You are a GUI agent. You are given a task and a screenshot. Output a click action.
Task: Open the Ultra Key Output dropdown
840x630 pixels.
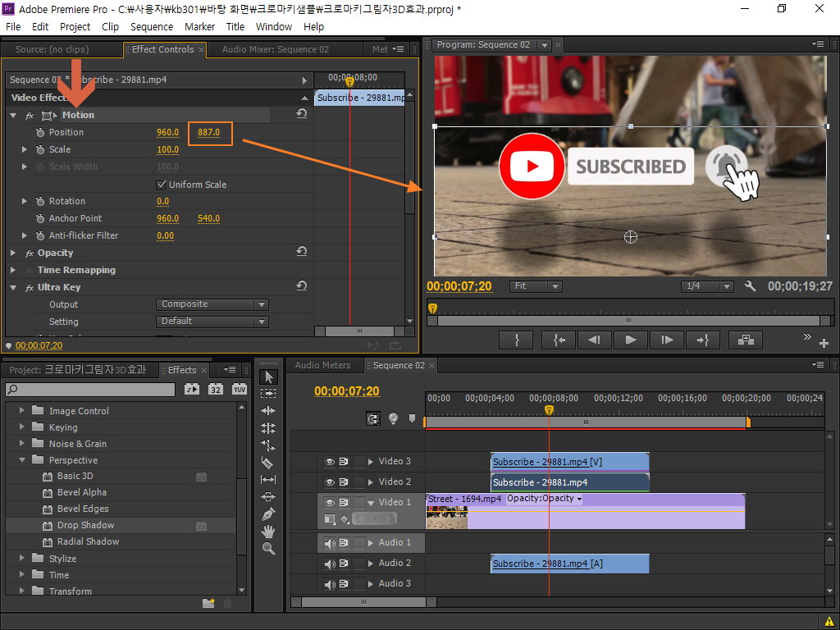pyautogui.click(x=212, y=304)
